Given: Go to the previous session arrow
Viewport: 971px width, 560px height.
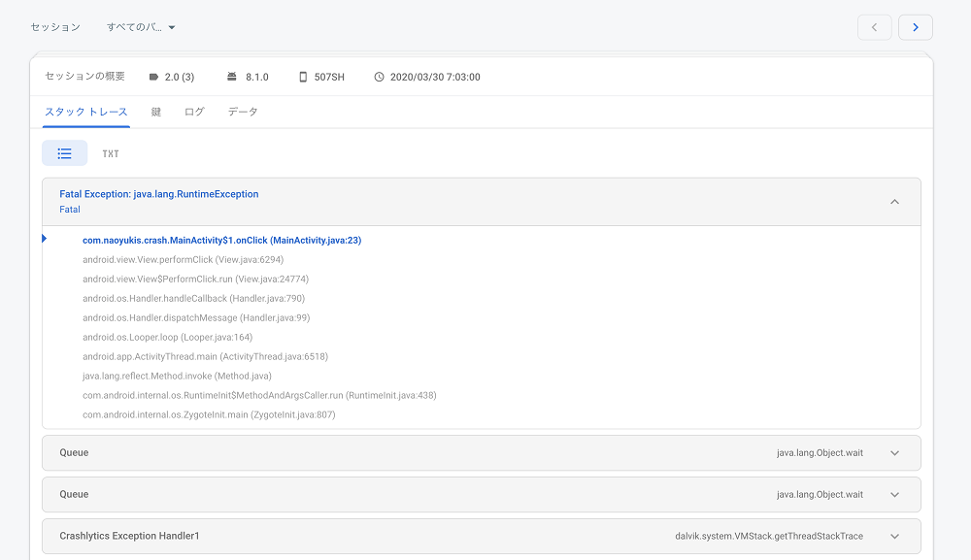Looking at the screenshot, I should pos(875,27).
